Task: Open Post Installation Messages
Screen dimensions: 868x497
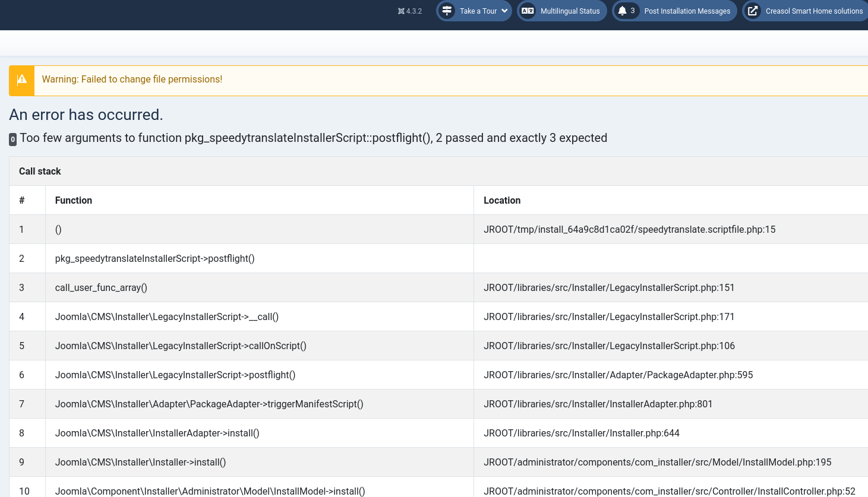Action: tap(687, 11)
